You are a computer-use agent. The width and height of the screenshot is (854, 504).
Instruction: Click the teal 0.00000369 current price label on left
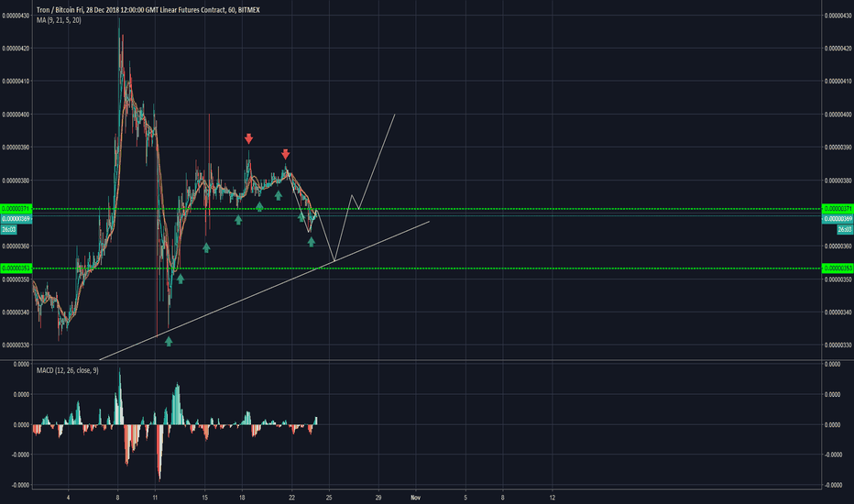click(16, 218)
